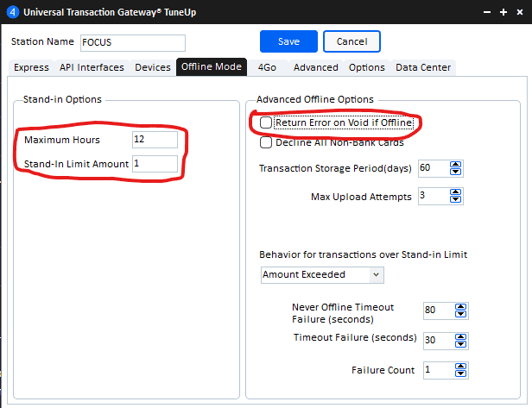
Task: Increase Never Offline Timeout Failure seconds
Action: click(460, 306)
